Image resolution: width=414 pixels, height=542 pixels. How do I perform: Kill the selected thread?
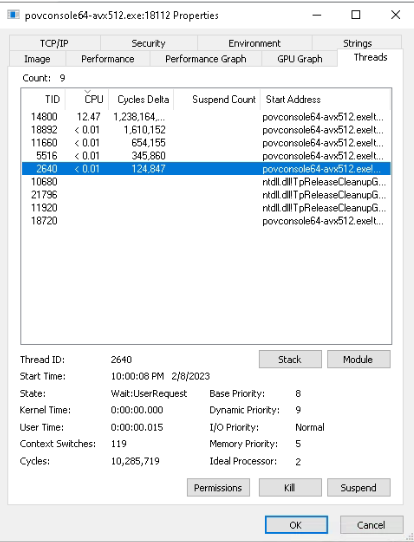(x=290, y=487)
